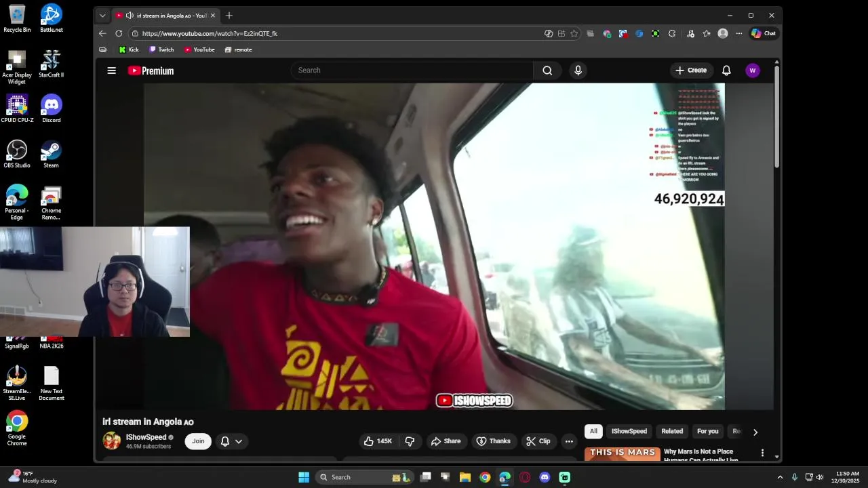This screenshot has height=488, width=868.
Task: Open IShowSpeed channel avatar
Action: click(x=112, y=441)
